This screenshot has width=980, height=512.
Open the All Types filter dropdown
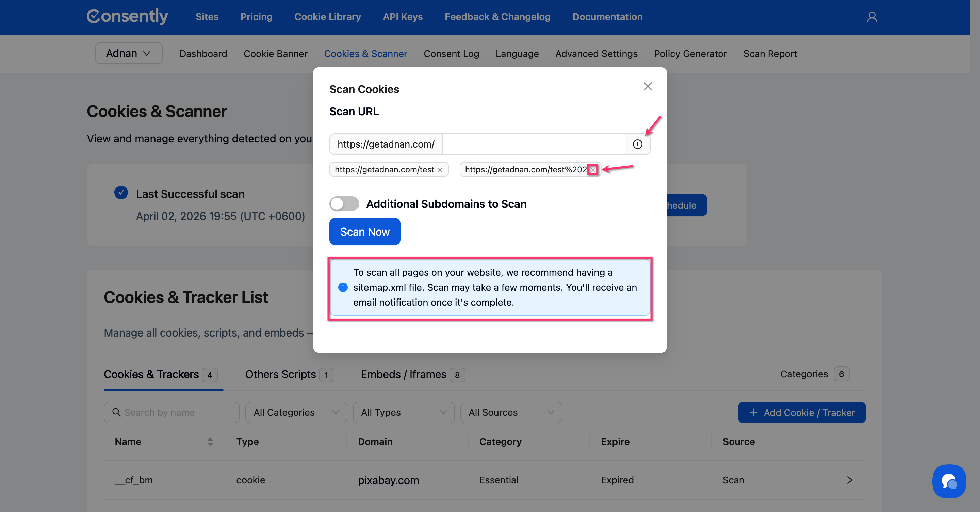pyautogui.click(x=403, y=412)
